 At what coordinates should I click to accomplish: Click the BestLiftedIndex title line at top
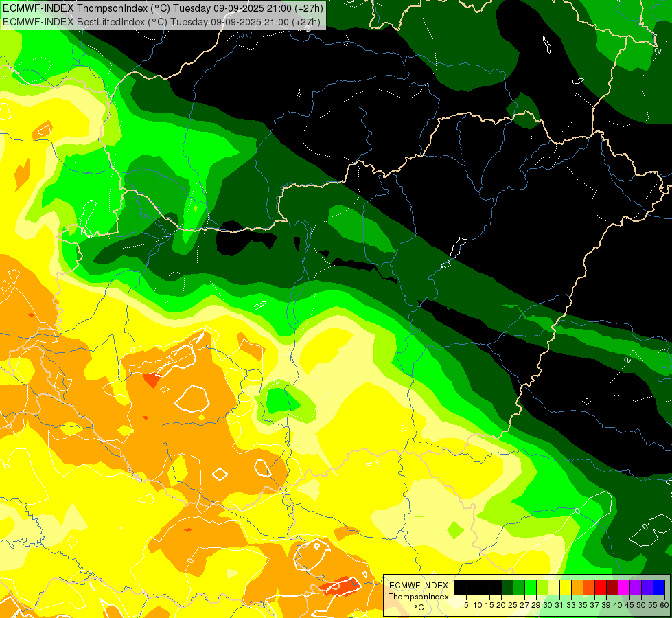coord(162,21)
